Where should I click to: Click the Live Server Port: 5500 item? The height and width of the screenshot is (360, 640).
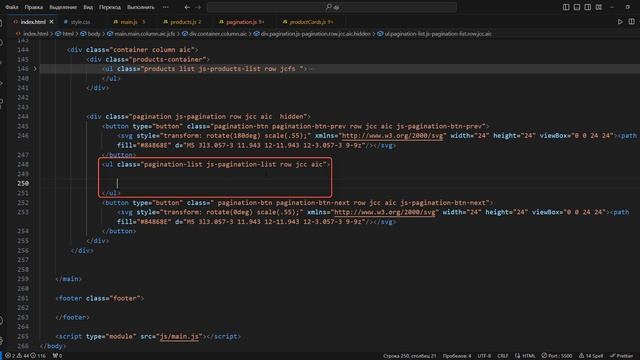(x=557, y=356)
